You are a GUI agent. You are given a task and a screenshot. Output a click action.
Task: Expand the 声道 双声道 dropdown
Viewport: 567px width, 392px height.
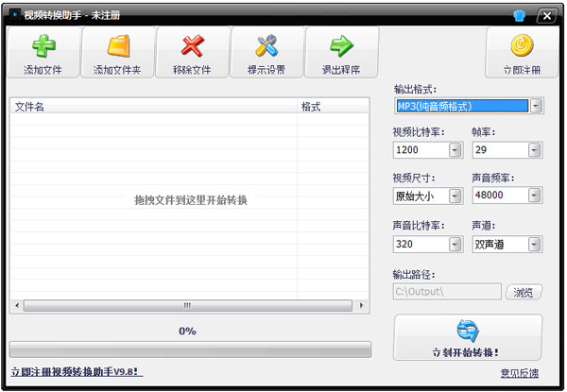534,245
